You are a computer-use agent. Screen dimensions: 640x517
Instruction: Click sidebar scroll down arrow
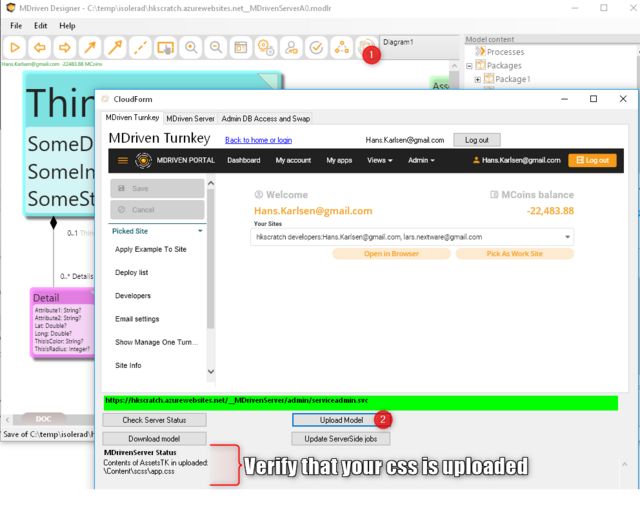[x=211, y=371]
